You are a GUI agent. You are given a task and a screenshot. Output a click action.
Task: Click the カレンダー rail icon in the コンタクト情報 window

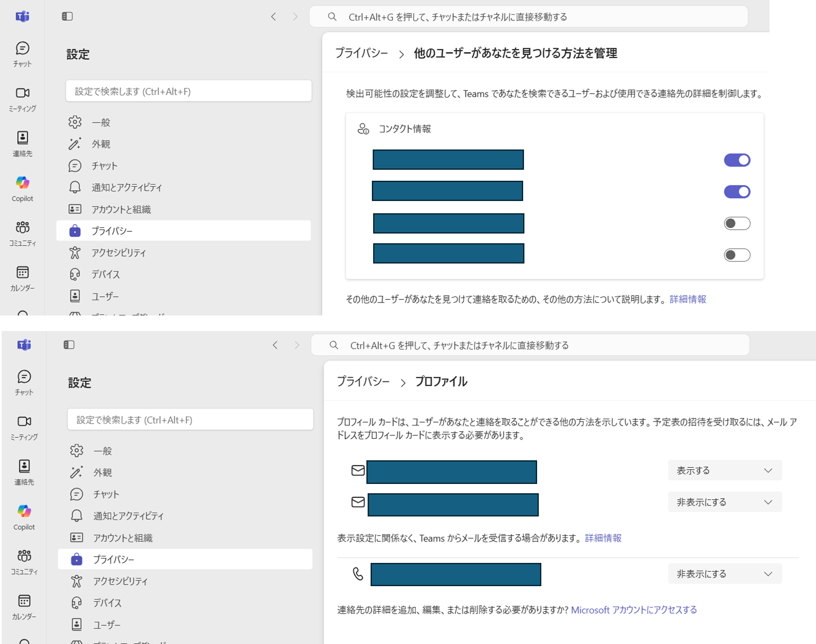pyautogui.click(x=22, y=272)
